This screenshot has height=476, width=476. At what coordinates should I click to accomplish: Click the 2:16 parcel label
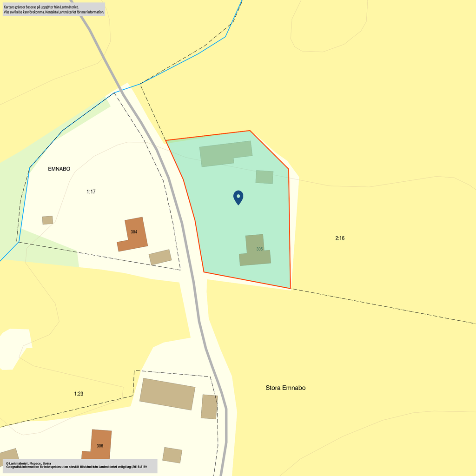click(x=340, y=238)
